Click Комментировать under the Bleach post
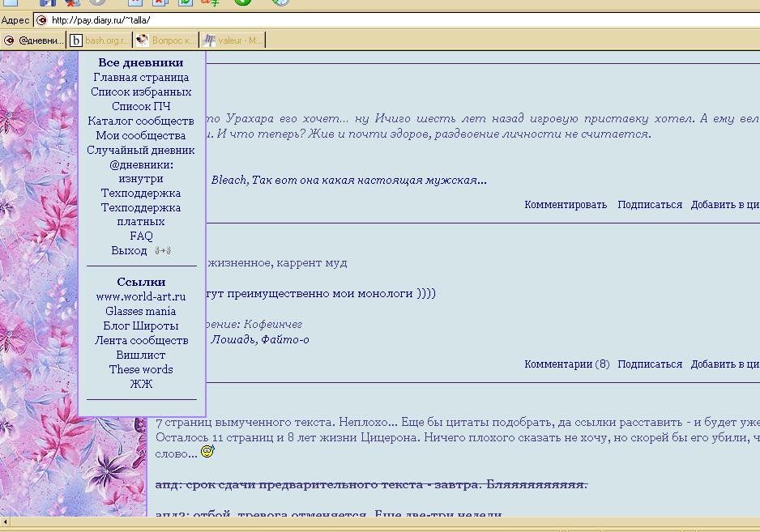 [x=566, y=205]
